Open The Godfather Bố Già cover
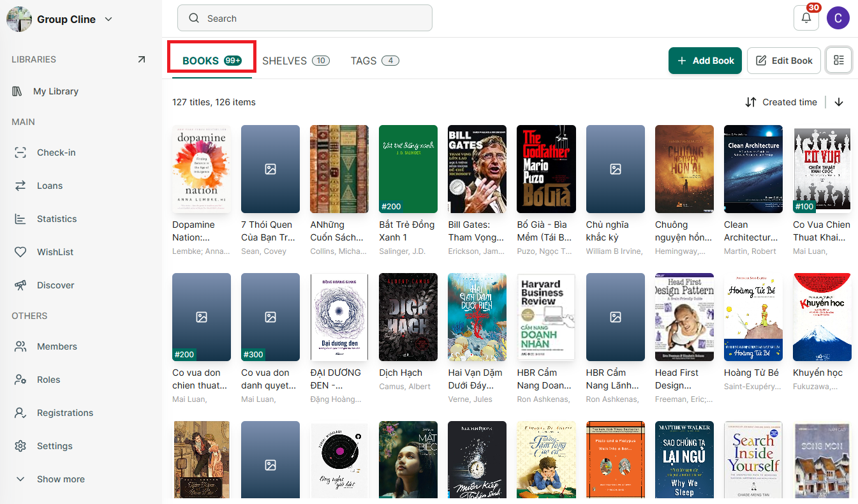This screenshot has width=858, height=504. pyautogui.click(x=546, y=169)
